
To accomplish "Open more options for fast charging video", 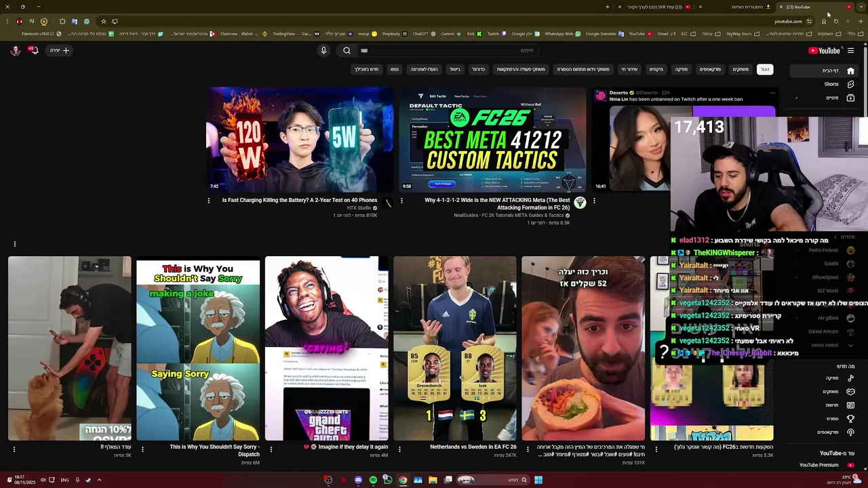I will [x=208, y=201].
